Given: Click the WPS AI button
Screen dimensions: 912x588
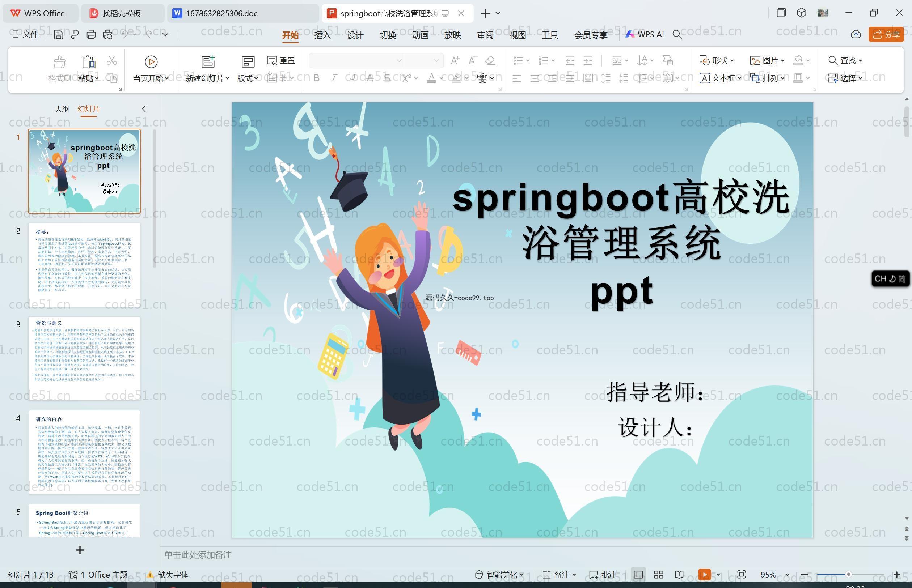Looking at the screenshot, I should [x=645, y=35].
